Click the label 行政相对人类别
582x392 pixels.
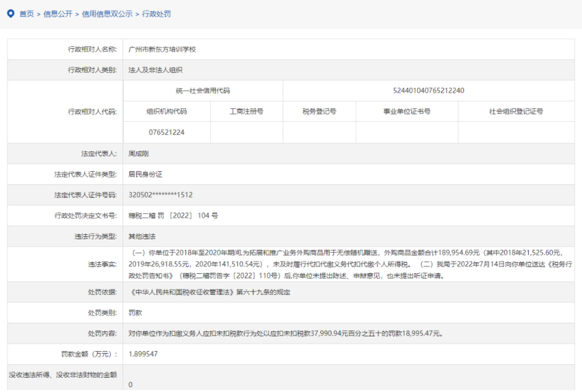92,70
